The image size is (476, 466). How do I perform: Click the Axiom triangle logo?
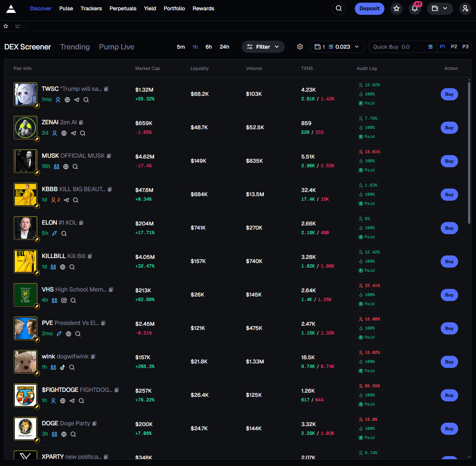point(11,9)
